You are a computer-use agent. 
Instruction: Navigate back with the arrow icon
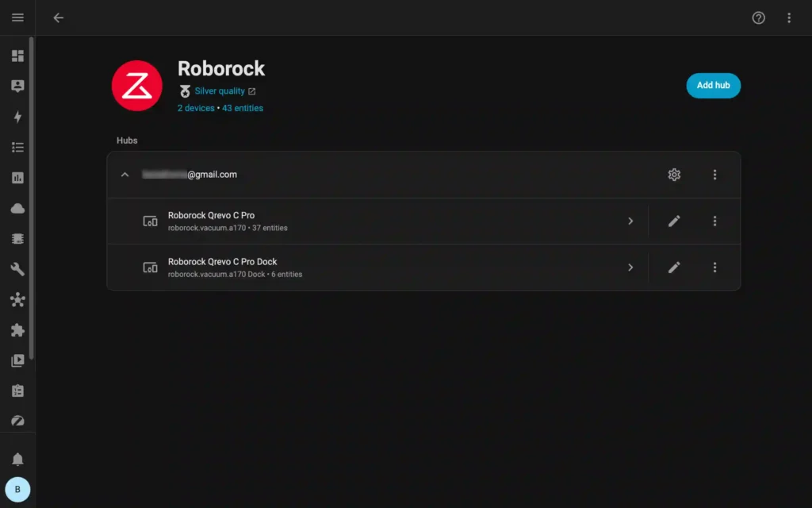(x=58, y=17)
